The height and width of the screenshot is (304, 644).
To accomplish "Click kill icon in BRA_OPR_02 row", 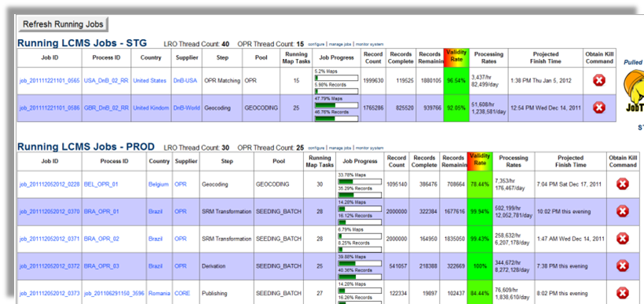I will [x=623, y=239].
